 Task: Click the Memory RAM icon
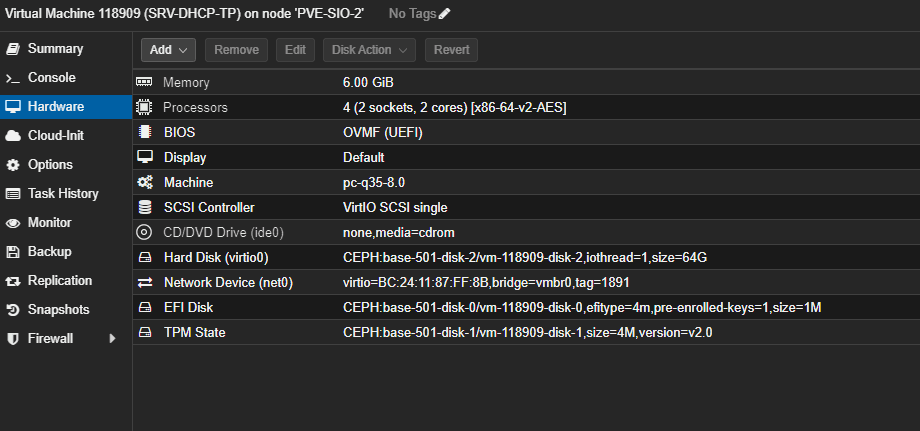click(x=144, y=82)
